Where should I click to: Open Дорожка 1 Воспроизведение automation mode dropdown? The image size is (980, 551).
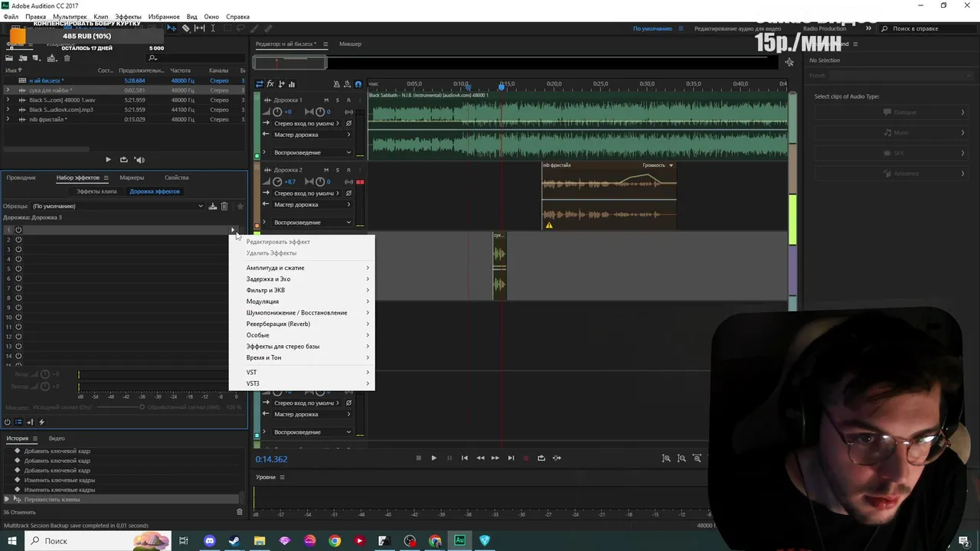point(312,152)
